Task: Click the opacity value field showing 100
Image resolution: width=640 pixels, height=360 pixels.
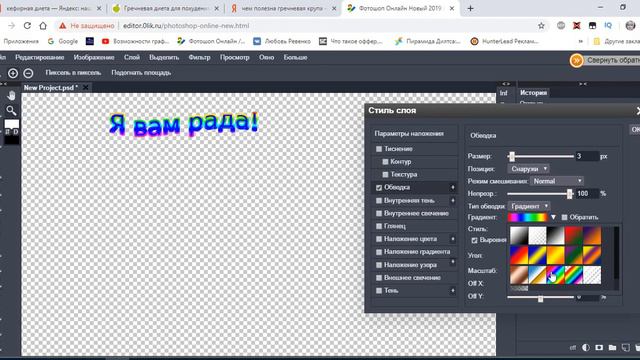Action: tap(587, 193)
